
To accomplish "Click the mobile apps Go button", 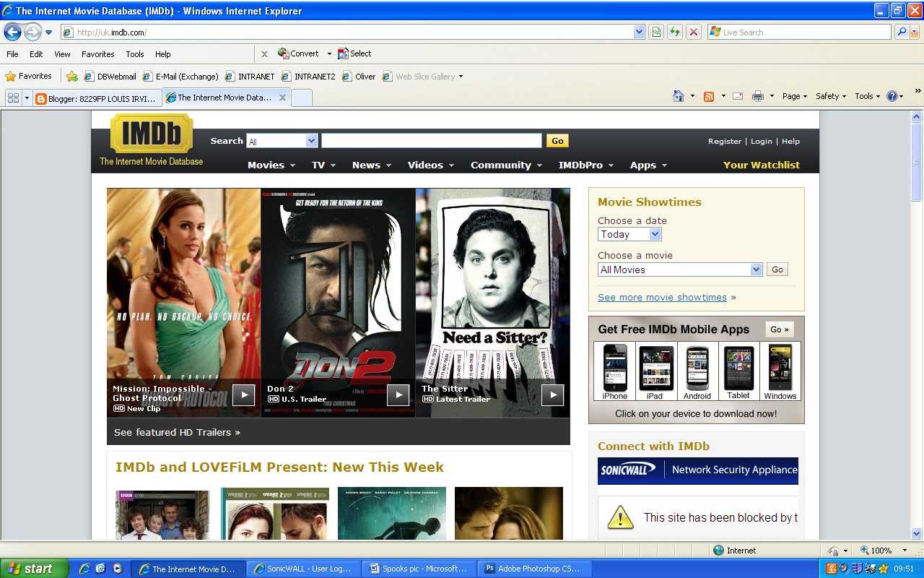I will pyautogui.click(x=780, y=329).
